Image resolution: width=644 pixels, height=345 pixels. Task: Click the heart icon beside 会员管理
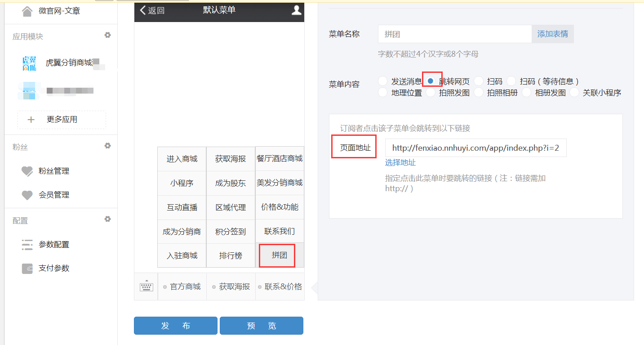(x=27, y=195)
